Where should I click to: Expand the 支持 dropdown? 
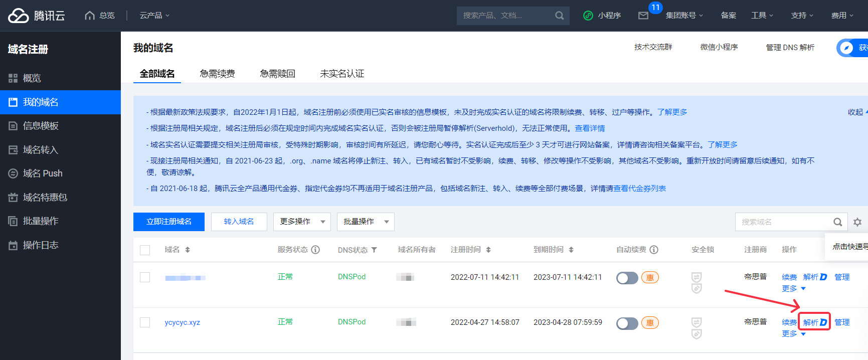coord(802,16)
